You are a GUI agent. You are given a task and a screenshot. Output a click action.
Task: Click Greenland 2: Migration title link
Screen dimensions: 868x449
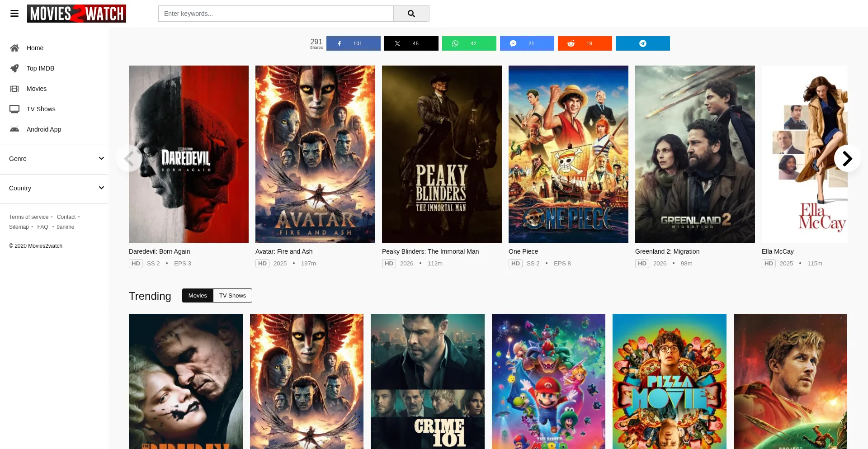coord(667,251)
